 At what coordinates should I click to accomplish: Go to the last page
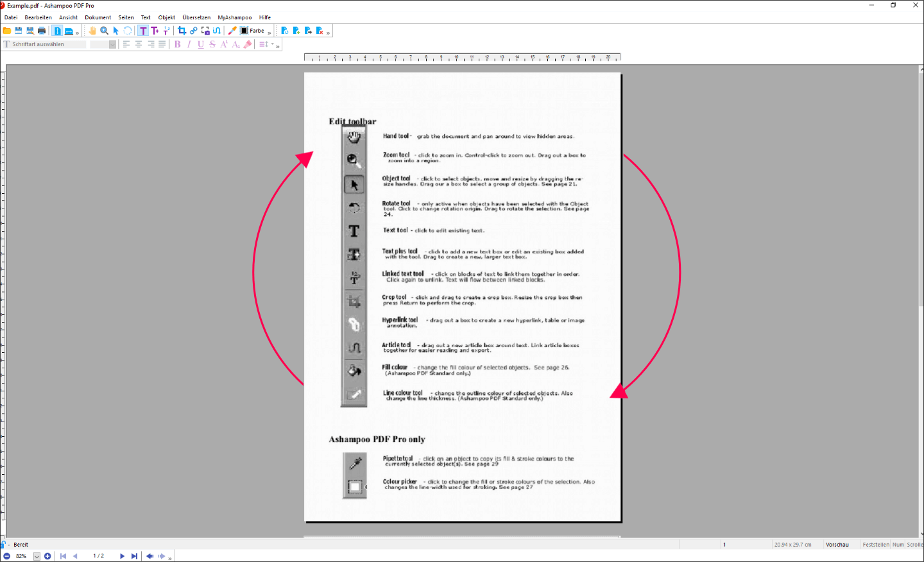[x=134, y=556]
